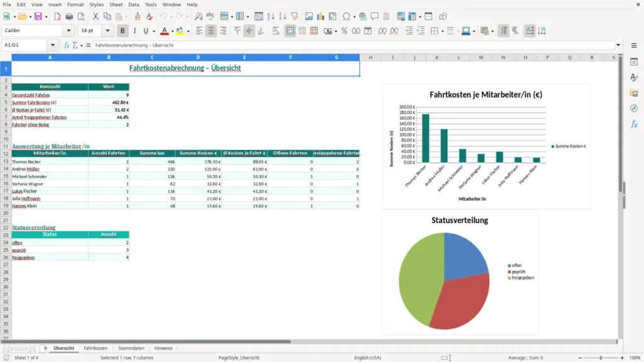Select column H header

click(x=370, y=57)
